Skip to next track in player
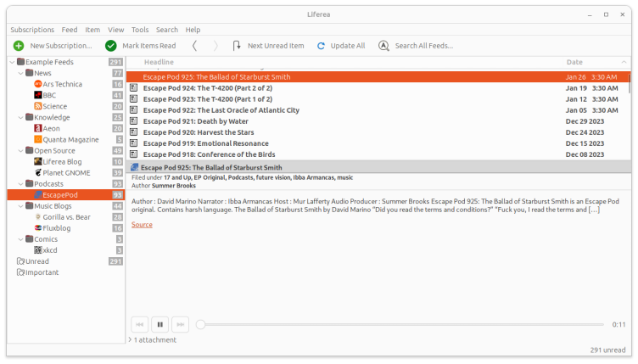 (180, 324)
